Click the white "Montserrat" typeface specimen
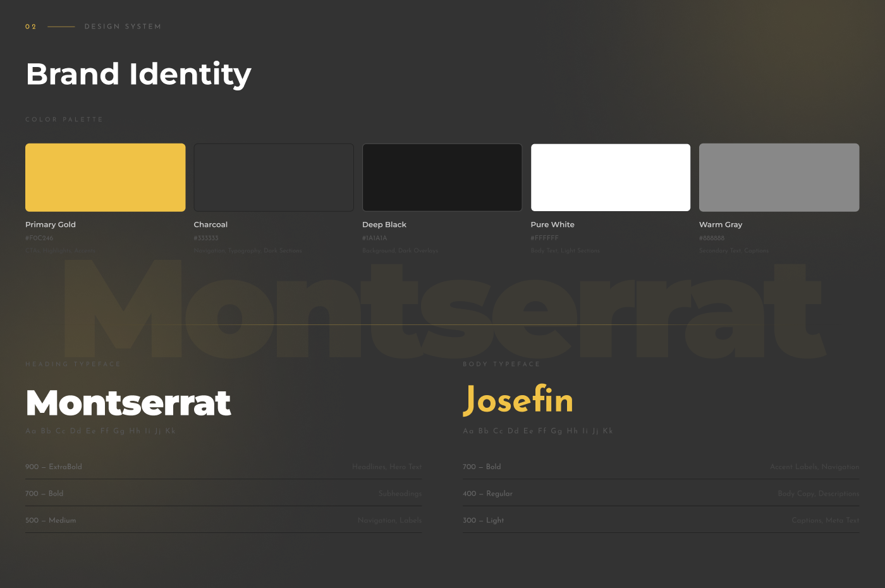 (128, 403)
